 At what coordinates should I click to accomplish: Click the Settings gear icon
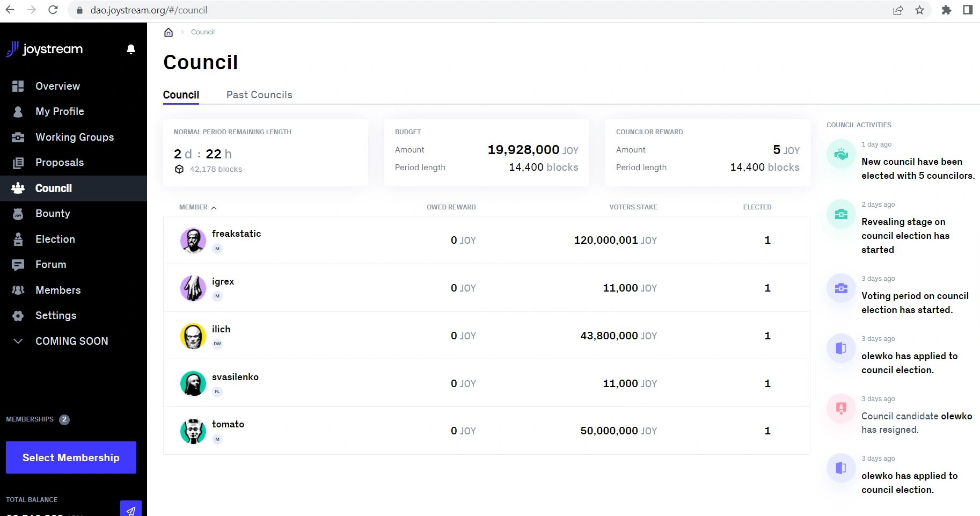pos(18,316)
